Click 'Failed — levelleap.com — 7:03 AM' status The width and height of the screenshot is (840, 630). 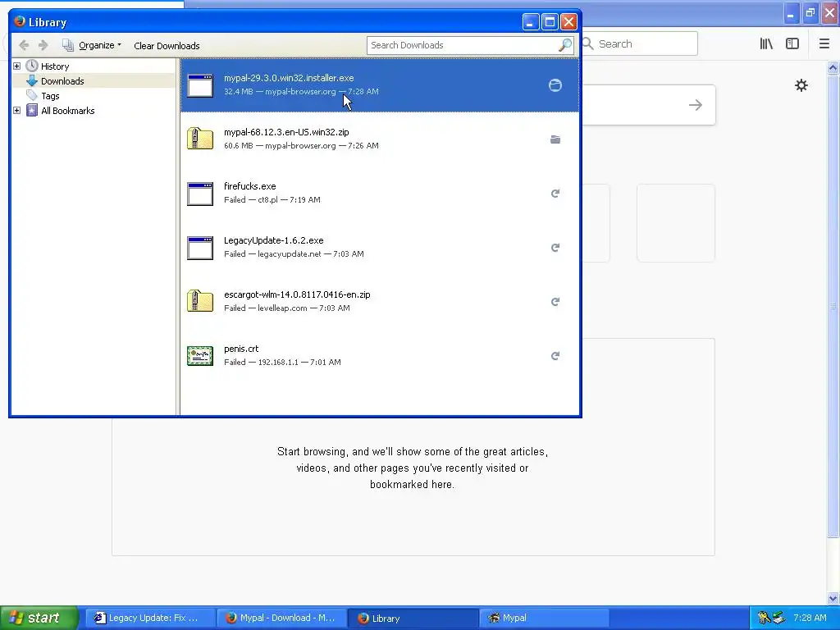(x=286, y=308)
